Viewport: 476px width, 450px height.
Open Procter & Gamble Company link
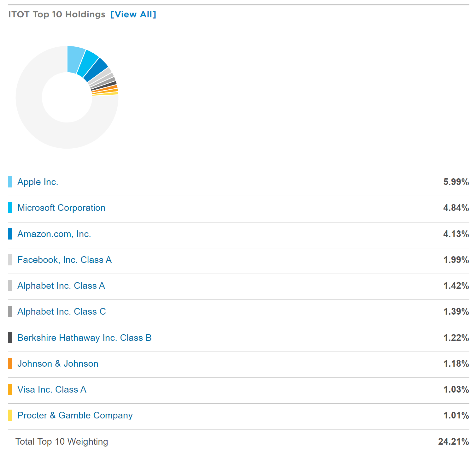click(75, 415)
